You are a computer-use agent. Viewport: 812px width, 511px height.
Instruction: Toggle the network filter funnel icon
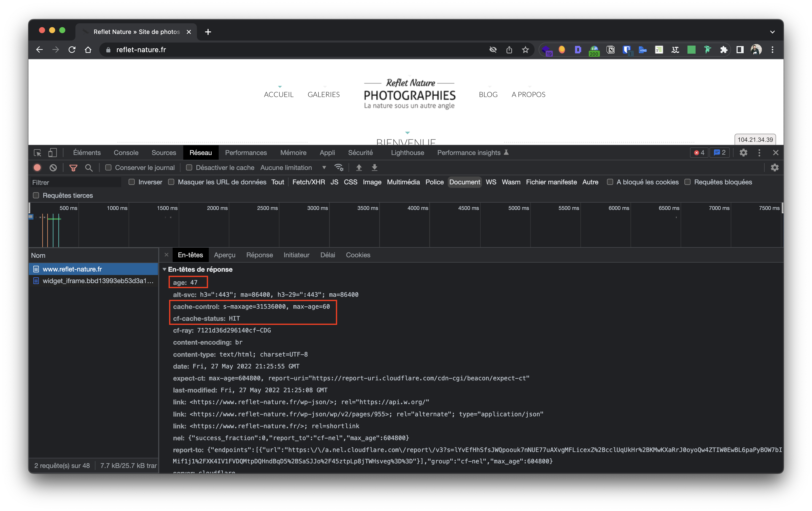click(73, 168)
